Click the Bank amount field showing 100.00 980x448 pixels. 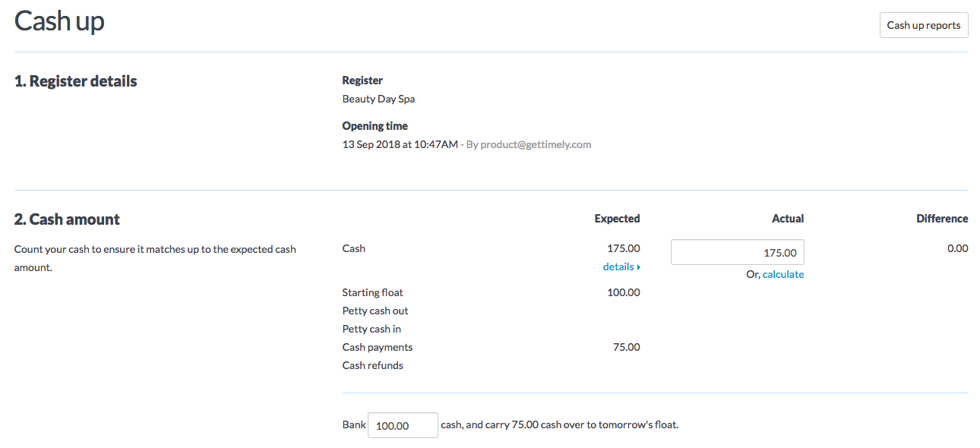point(402,424)
